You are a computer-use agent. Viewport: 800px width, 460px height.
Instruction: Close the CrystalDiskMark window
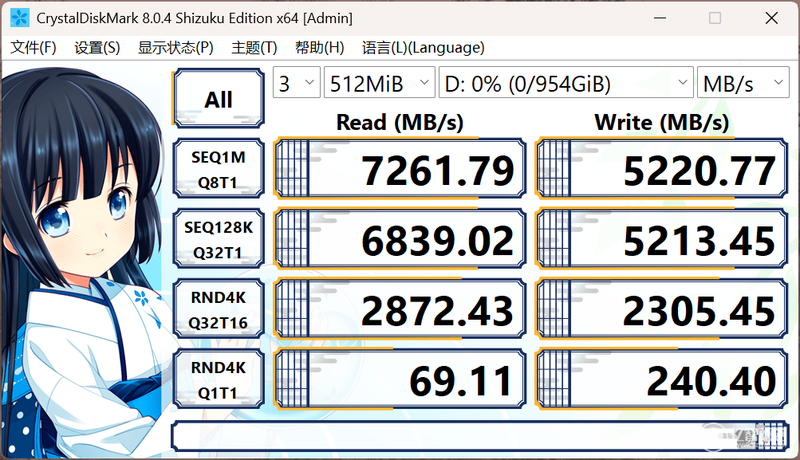(x=771, y=18)
